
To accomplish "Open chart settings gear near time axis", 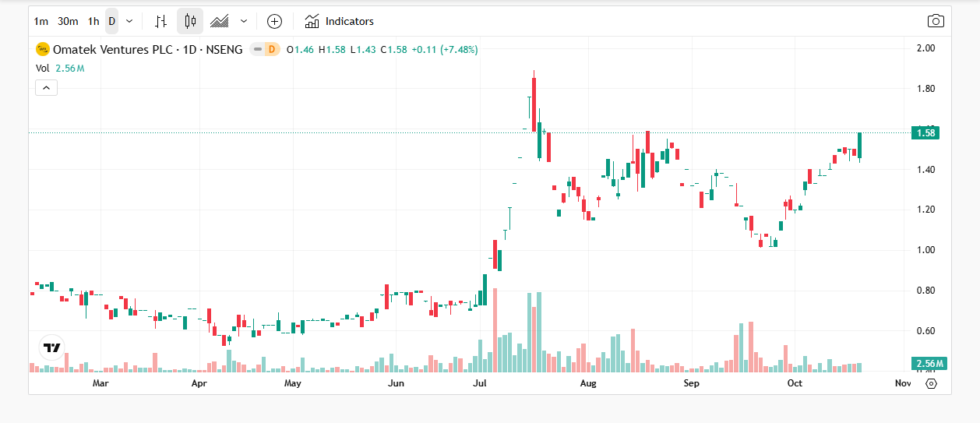I will [x=931, y=383].
